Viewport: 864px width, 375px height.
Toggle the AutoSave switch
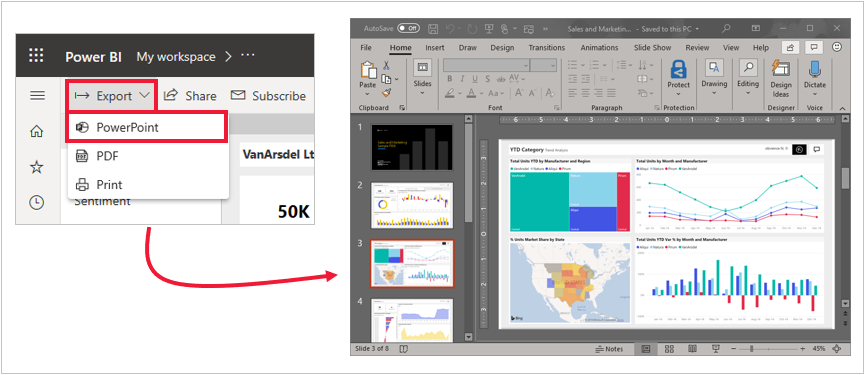coord(408,28)
